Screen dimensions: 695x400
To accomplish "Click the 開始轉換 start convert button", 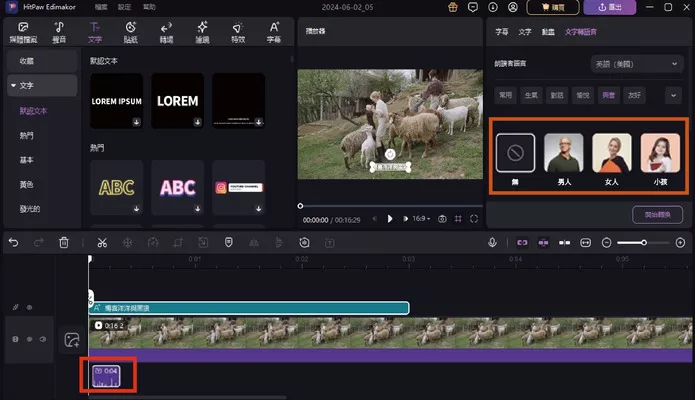I will tap(657, 215).
